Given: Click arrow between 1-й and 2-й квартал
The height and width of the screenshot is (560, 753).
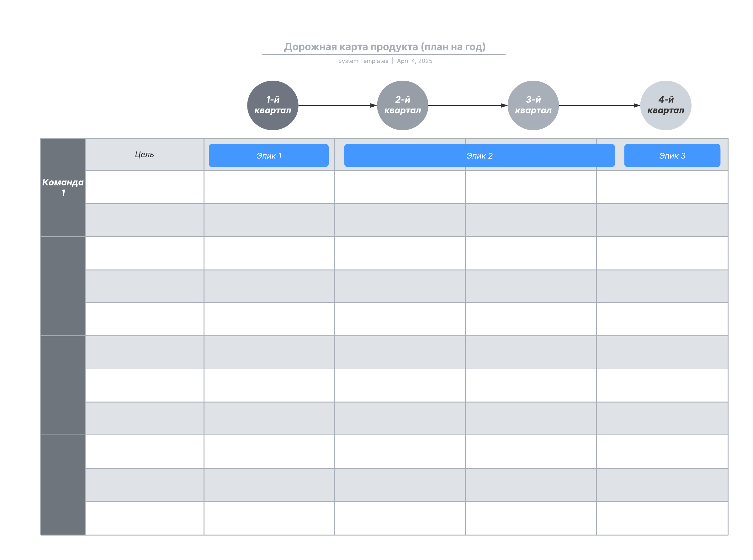Looking at the screenshot, I should pos(337,105).
